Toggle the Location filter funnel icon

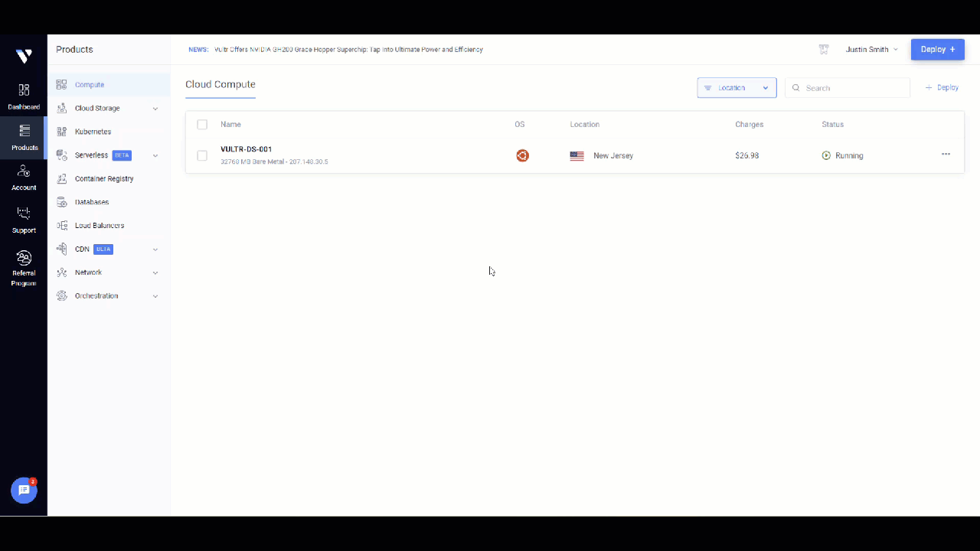(708, 87)
